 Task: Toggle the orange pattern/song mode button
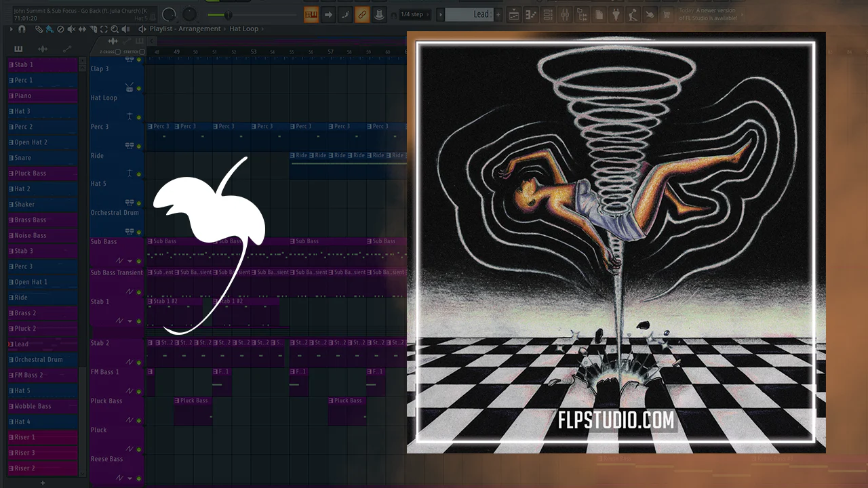point(312,14)
